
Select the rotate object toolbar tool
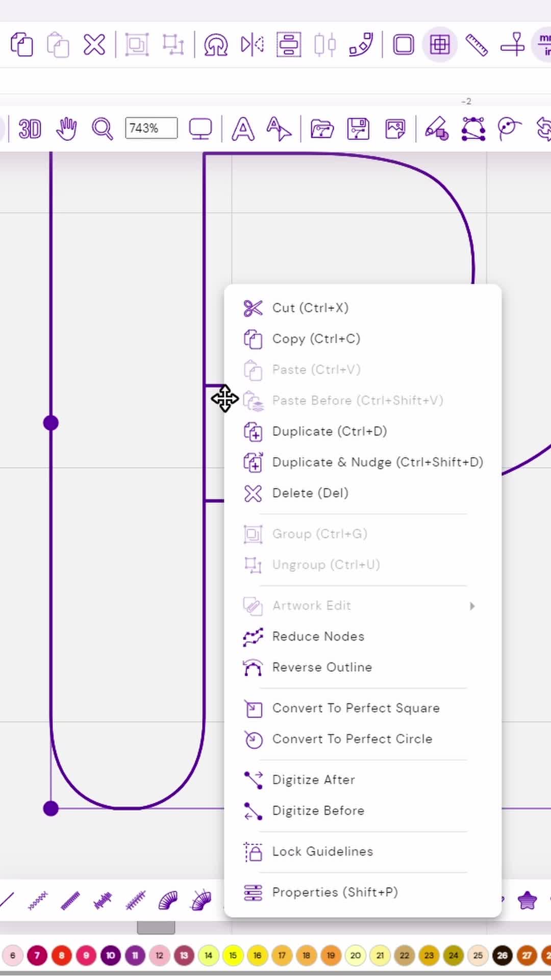[x=216, y=45]
